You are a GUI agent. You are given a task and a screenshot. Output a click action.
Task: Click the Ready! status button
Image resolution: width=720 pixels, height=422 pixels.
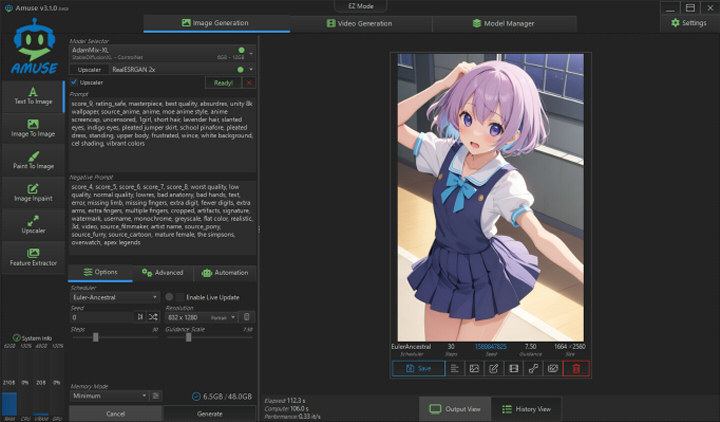coord(223,83)
